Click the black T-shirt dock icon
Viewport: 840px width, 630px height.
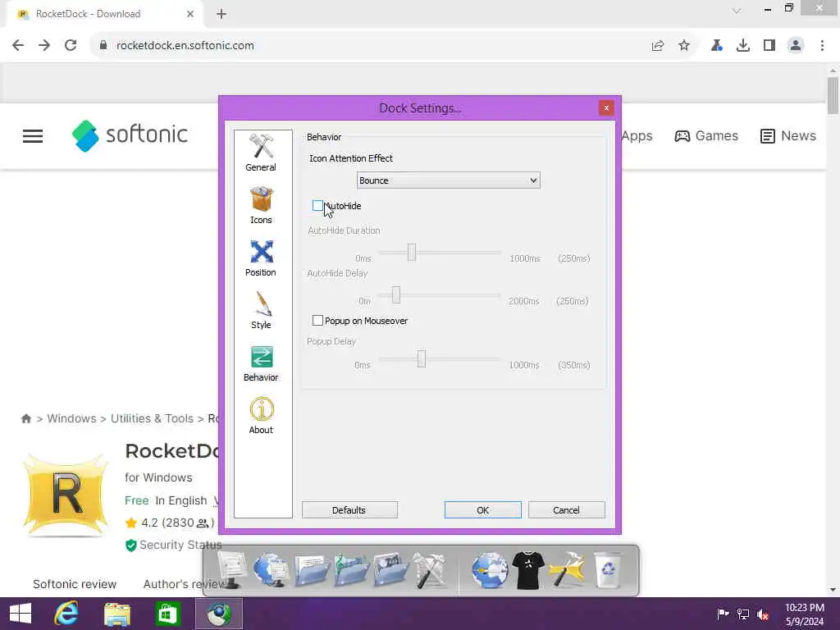point(527,571)
